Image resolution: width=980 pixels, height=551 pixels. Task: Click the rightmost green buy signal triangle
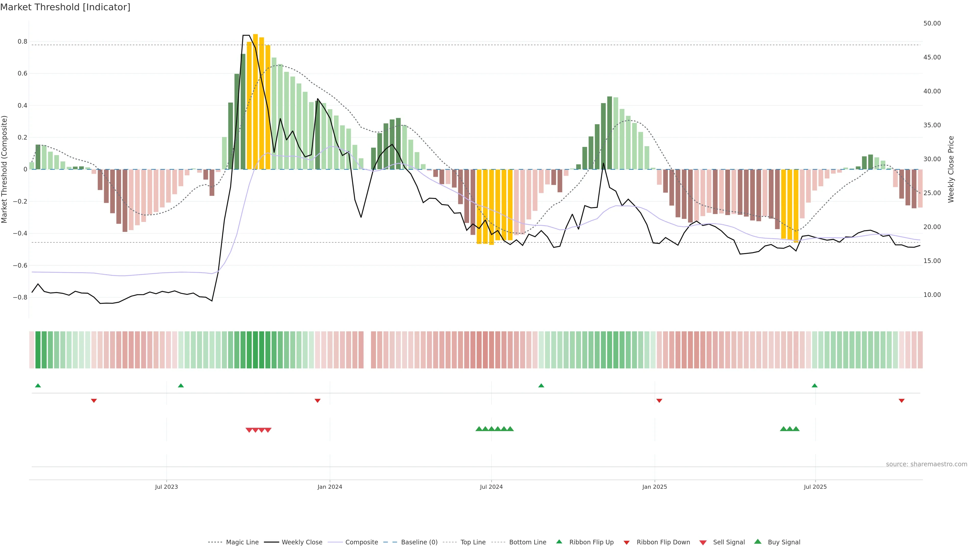tap(796, 429)
